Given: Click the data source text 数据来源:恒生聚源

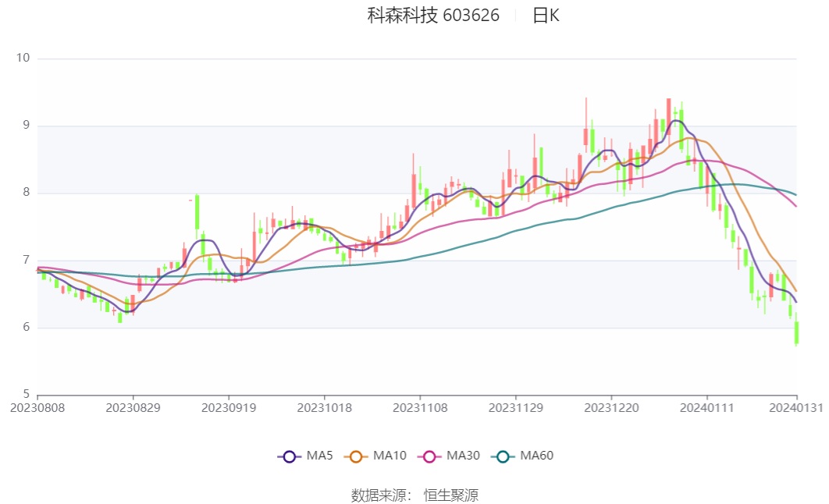Looking at the screenshot, I should tap(414, 495).
